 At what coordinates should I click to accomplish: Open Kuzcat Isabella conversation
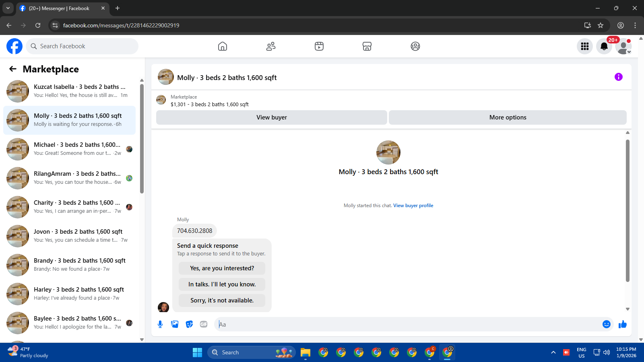point(69,91)
